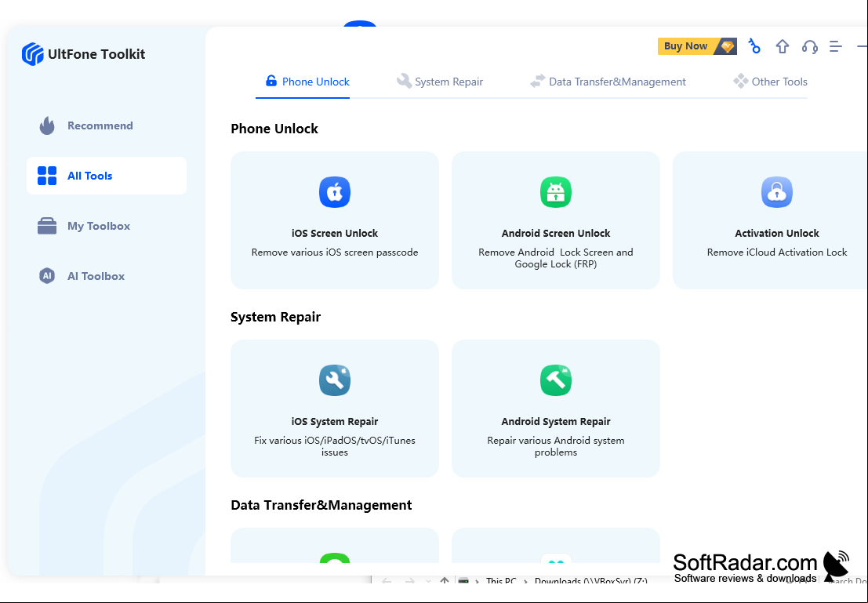Click the Android System Repair hammer icon
Screen dimensions: 868x603
pyautogui.click(x=556, y=380)
